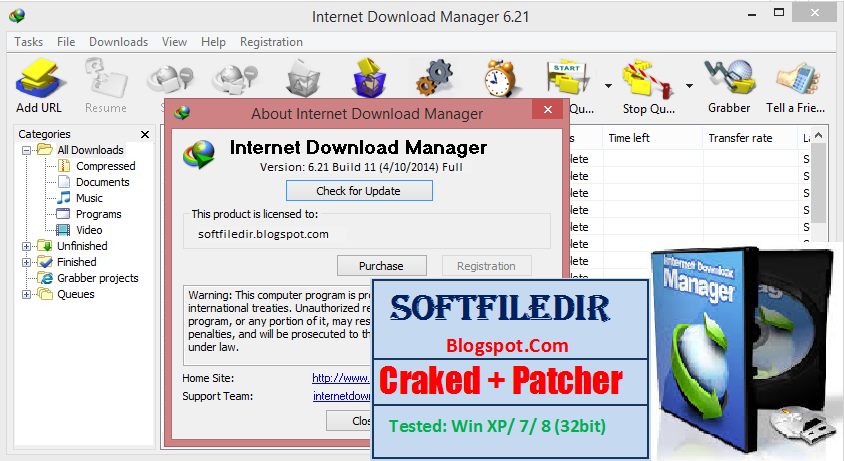Click the vertical scrollbar thumb of download list
The image size is (844, 461).
coord(819,183)
